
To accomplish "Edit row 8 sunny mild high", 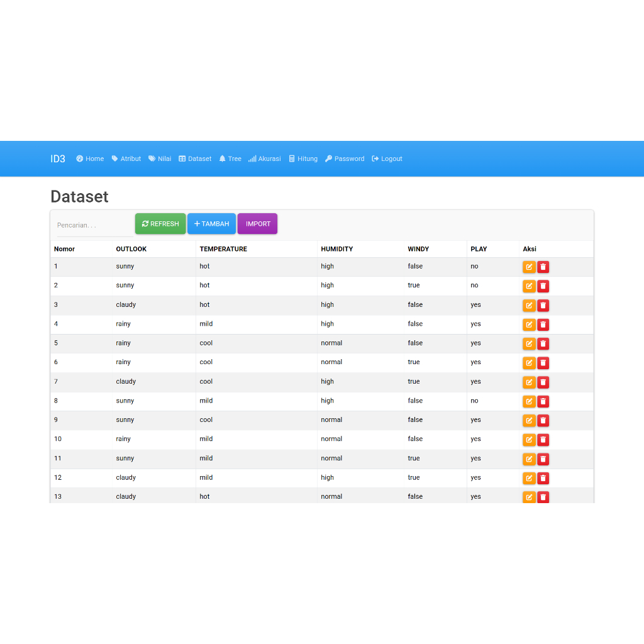I will (x=529, y=401).
